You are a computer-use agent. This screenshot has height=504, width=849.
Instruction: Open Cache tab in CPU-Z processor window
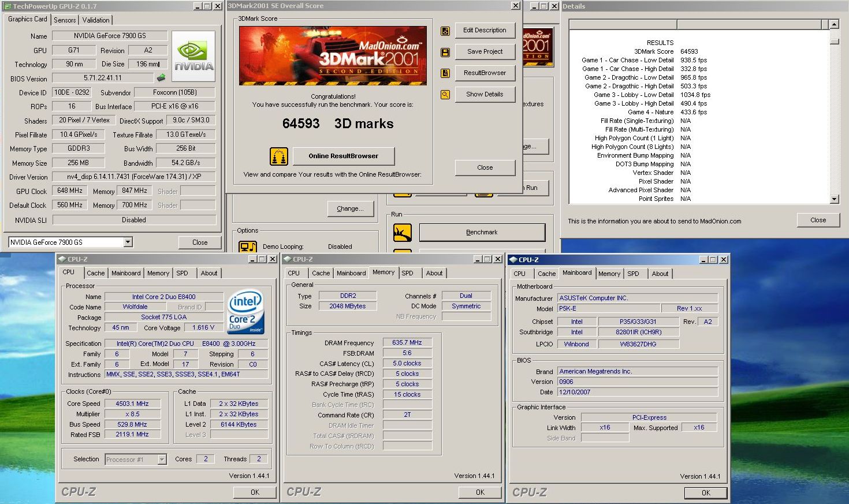pyautogui.click(x=96, y=274)
